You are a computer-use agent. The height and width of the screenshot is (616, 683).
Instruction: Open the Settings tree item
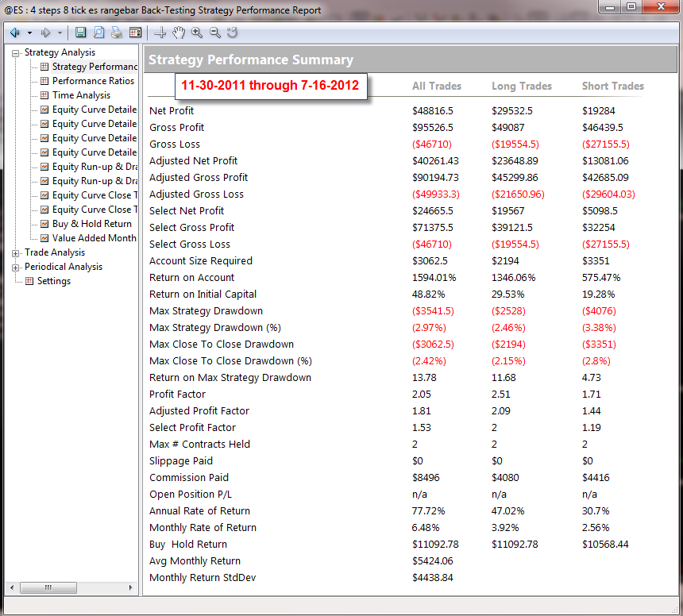click(x=53, y=281)
